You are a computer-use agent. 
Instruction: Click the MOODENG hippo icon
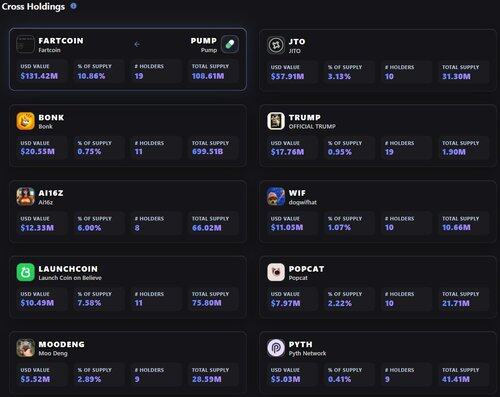pyautogui.click(x=26, y=348)
